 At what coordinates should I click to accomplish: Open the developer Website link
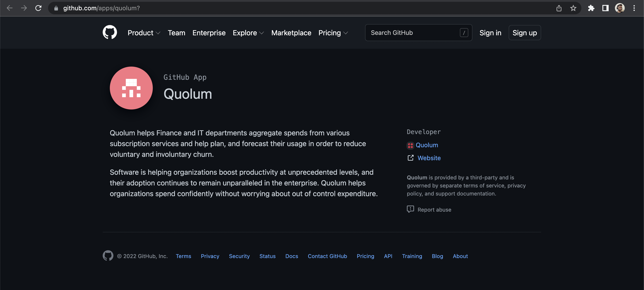tap(429, 158)
